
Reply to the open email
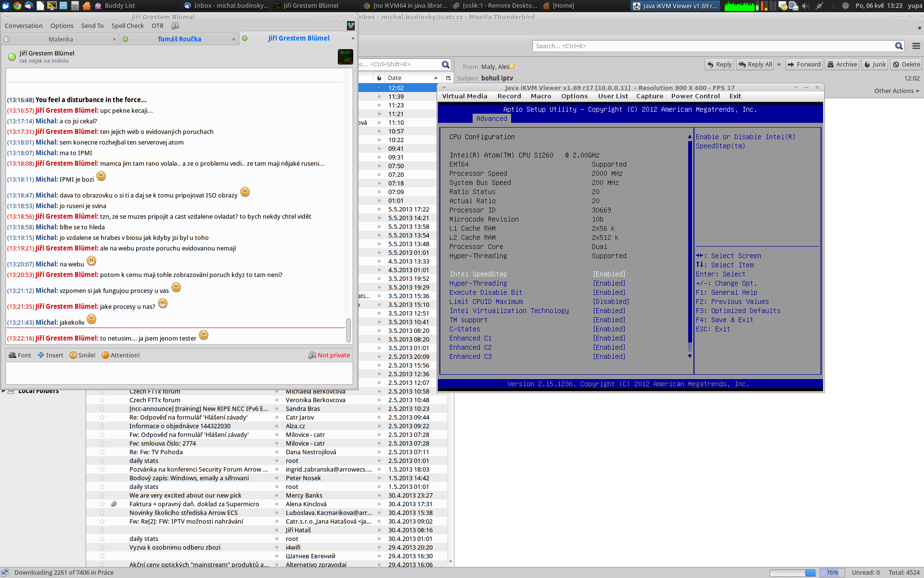tap(719, 64)
